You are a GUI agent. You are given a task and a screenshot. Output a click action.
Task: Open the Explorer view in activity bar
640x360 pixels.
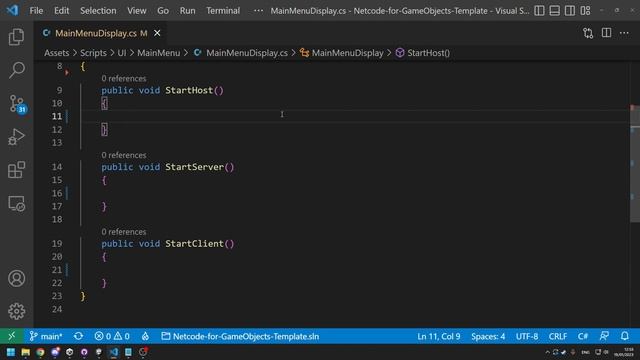click(16, 37)
